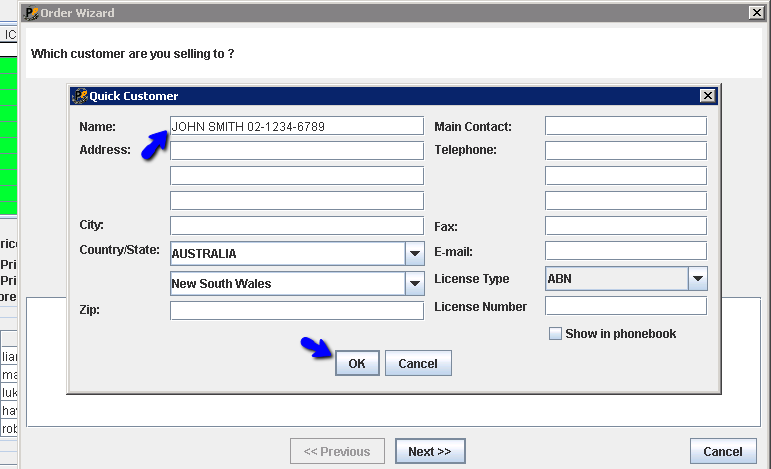Focus the first Address line field
This screenshot has width=771, height=469.
(297, 151)
